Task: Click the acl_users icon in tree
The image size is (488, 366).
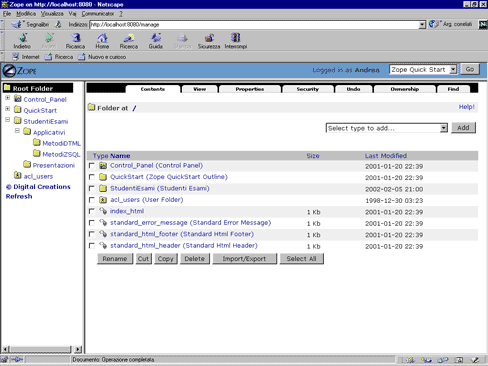Action: click(x=18, y=175)
